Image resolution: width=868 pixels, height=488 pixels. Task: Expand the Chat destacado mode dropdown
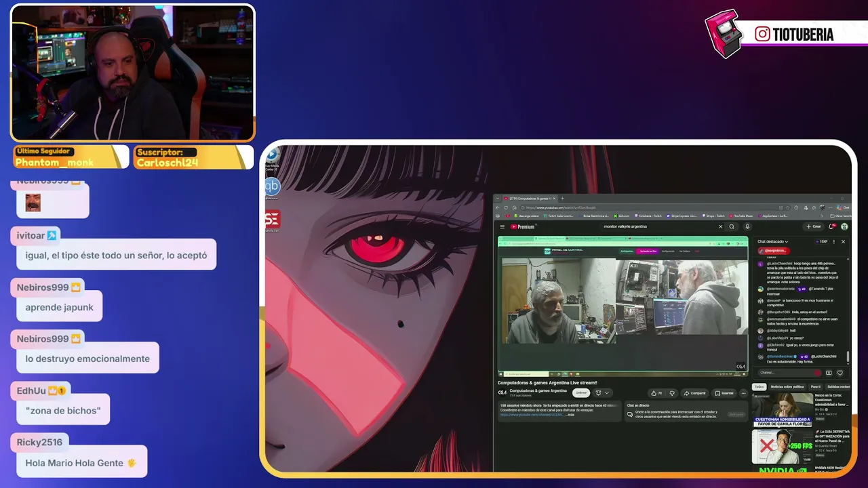point(772,241)
